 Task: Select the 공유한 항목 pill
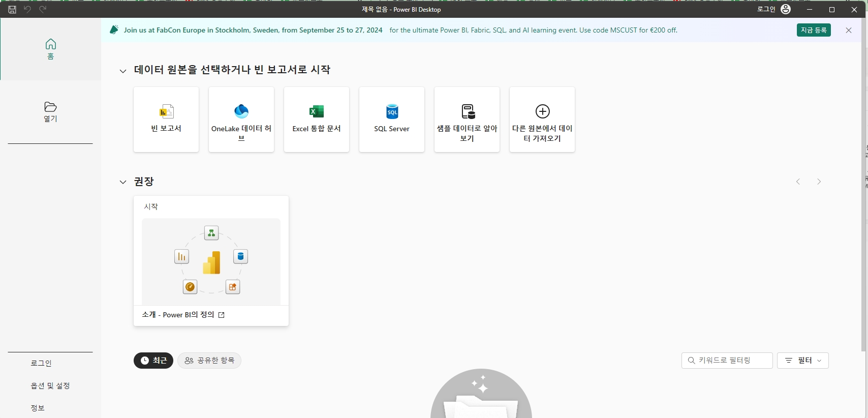[x=209, y=361]
